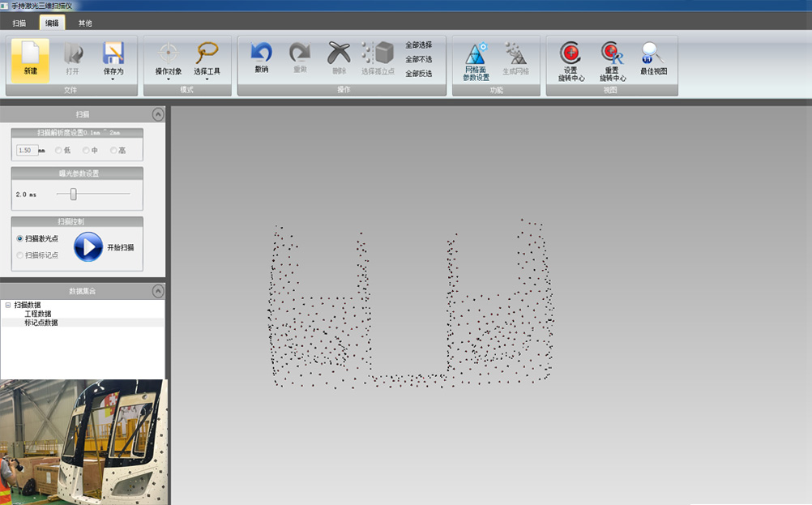Switch to the 扫描 ribbon tab
Image resolution: width=812 pixels, height=505 pixels.
(x=19, y=23)
